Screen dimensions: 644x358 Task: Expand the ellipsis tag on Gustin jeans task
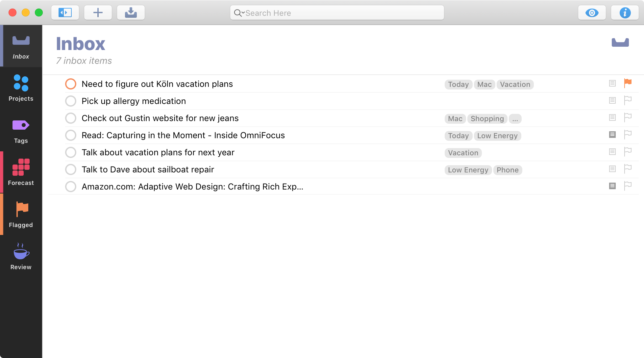[515, 119]
